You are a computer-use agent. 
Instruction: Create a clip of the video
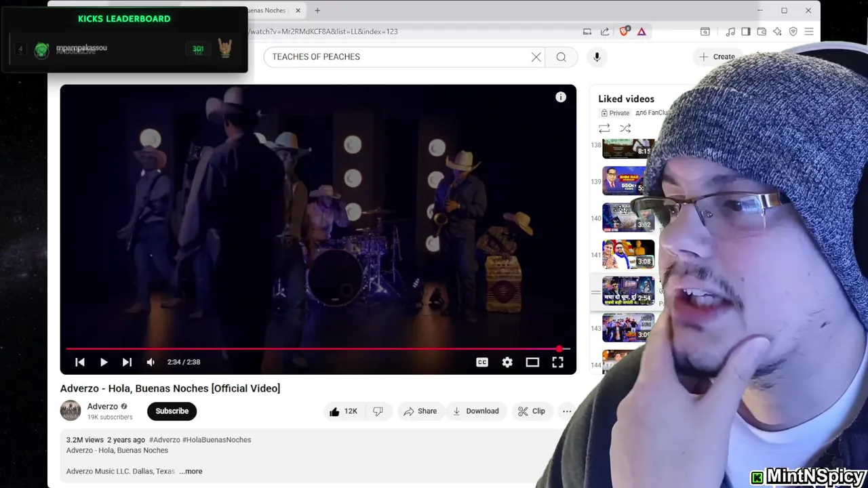click(532, 411)
